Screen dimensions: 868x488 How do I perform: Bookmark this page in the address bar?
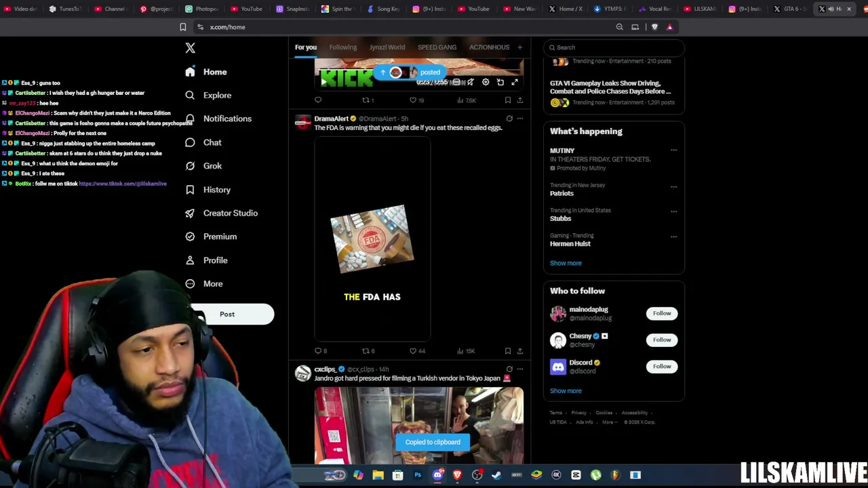tap(182, 27)
